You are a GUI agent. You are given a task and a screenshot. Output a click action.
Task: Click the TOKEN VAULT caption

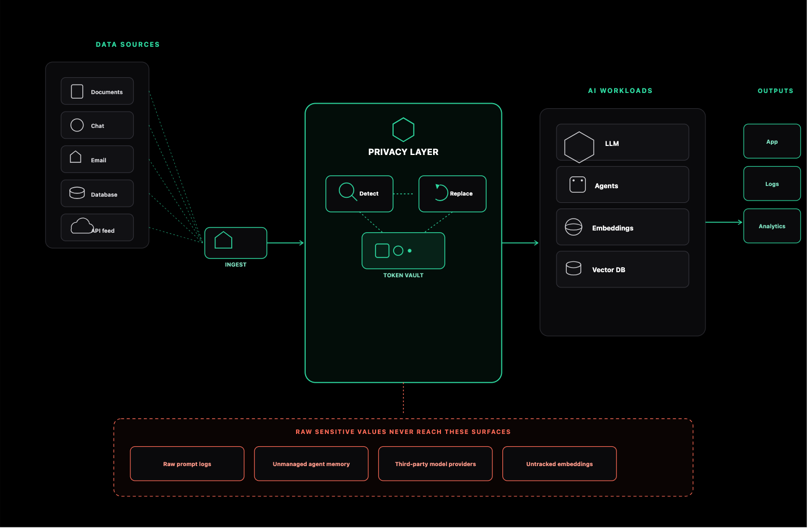coord(403,275)
